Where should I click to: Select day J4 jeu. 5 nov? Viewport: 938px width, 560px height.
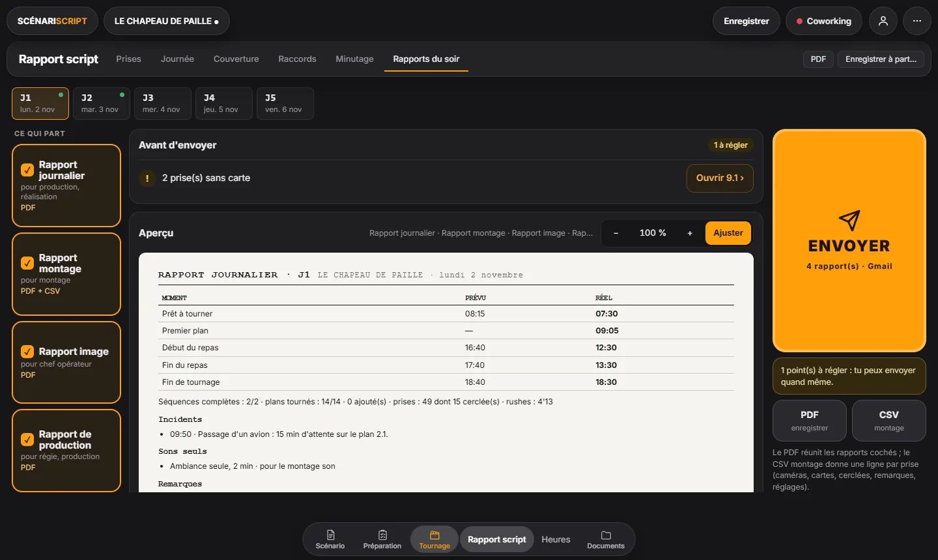(224, 104)
